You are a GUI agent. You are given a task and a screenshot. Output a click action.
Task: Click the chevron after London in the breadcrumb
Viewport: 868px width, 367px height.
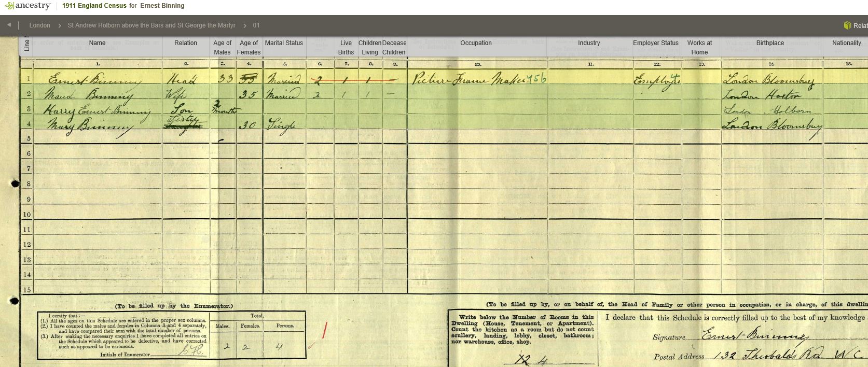coord(59,25)
